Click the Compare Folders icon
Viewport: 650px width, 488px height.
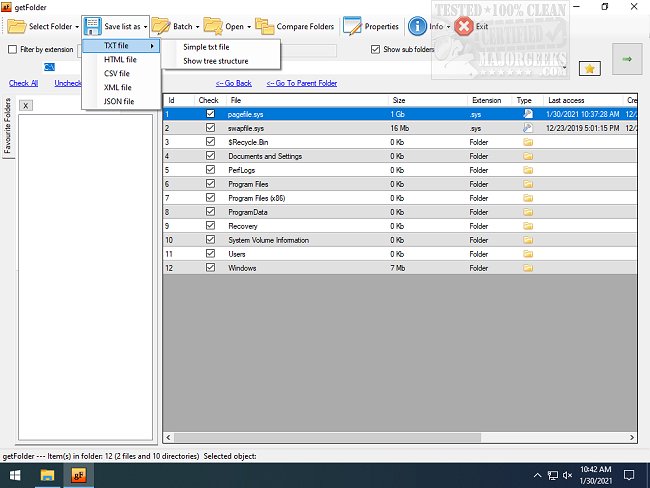[x=264, y=26]
